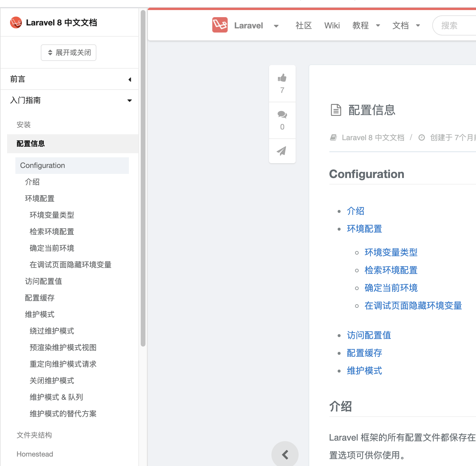
Task: Click the 介绍 link in article contents
Action: (x=356, y=211)
